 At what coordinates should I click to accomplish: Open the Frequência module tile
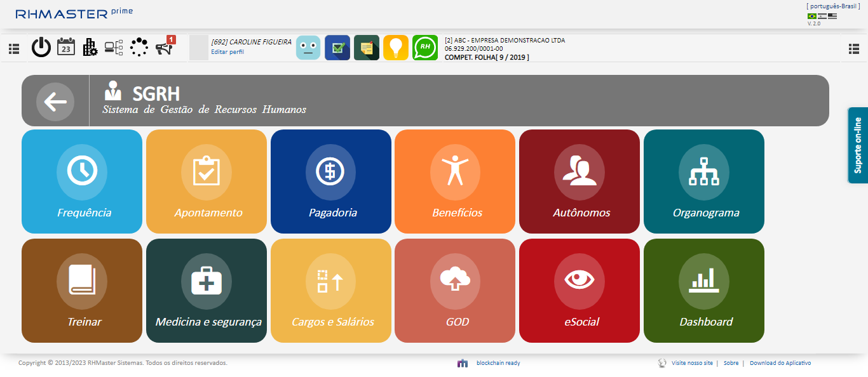82,182
